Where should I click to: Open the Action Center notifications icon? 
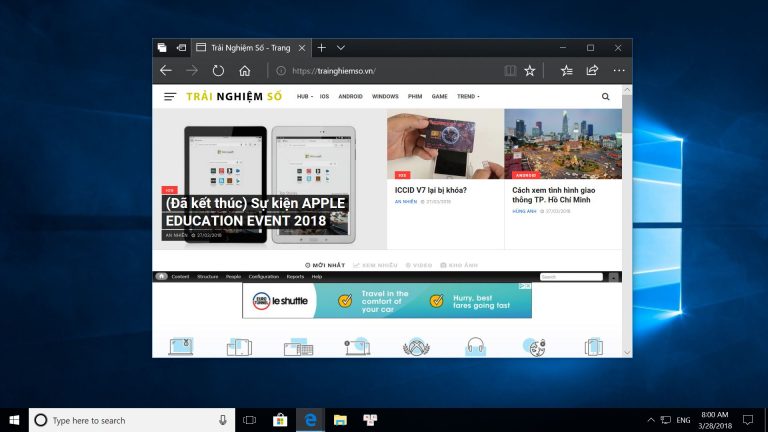[x=747, y=420]
